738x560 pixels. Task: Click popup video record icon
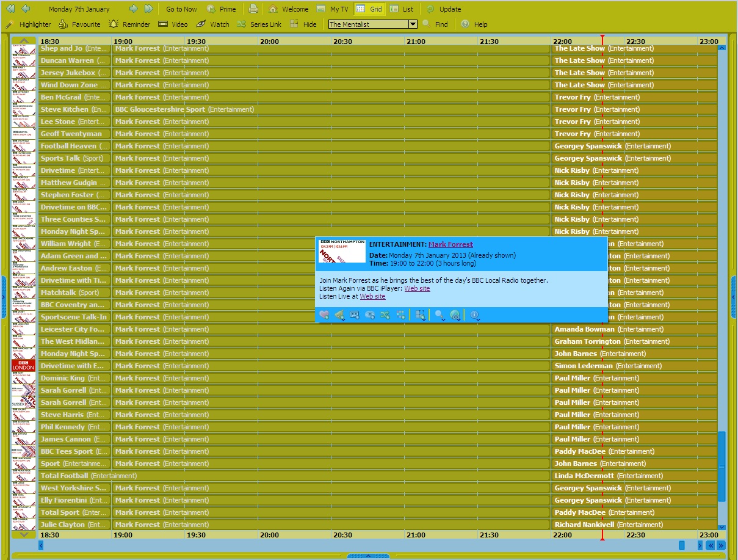[355, 315]
